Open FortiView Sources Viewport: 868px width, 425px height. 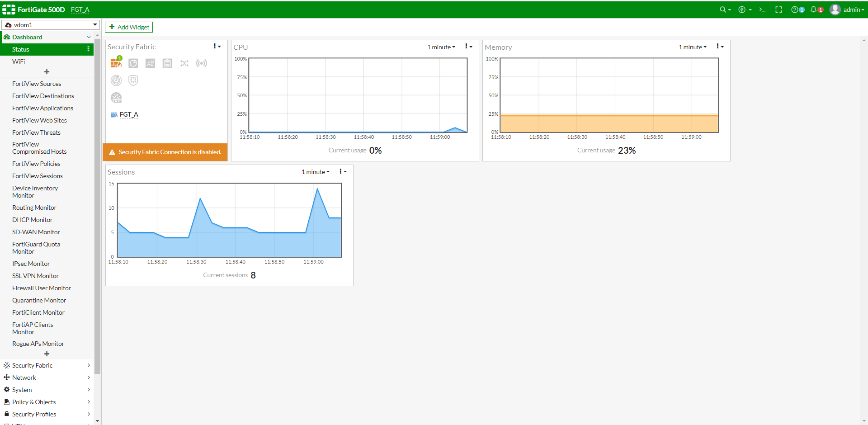coord(47,84)
